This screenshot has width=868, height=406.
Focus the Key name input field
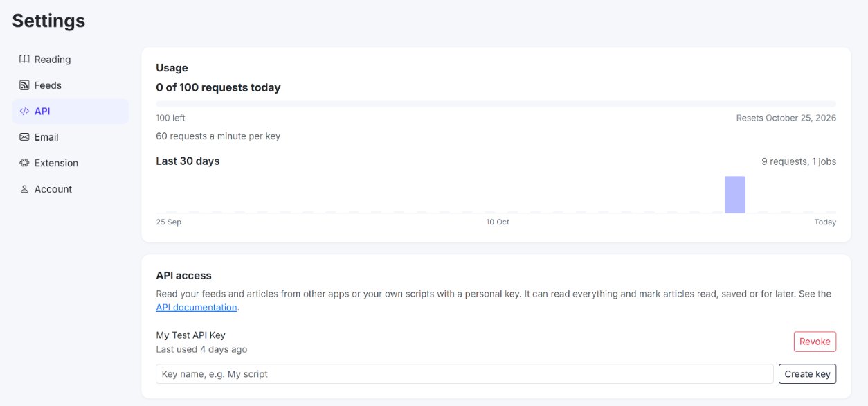pyautogui.click(x=464, y=374)
